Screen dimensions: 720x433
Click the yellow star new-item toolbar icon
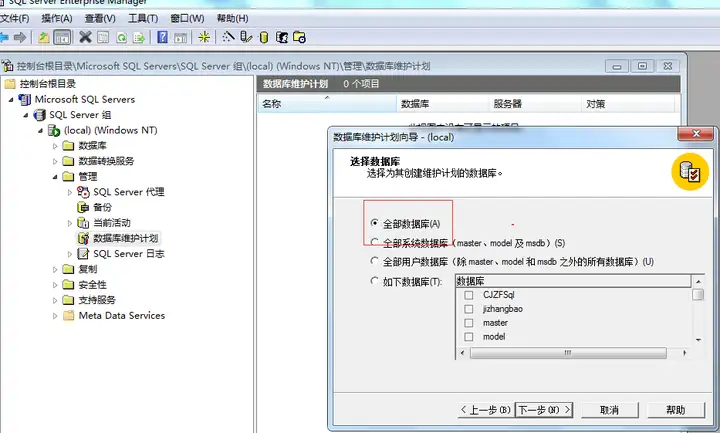click(204, 37)
